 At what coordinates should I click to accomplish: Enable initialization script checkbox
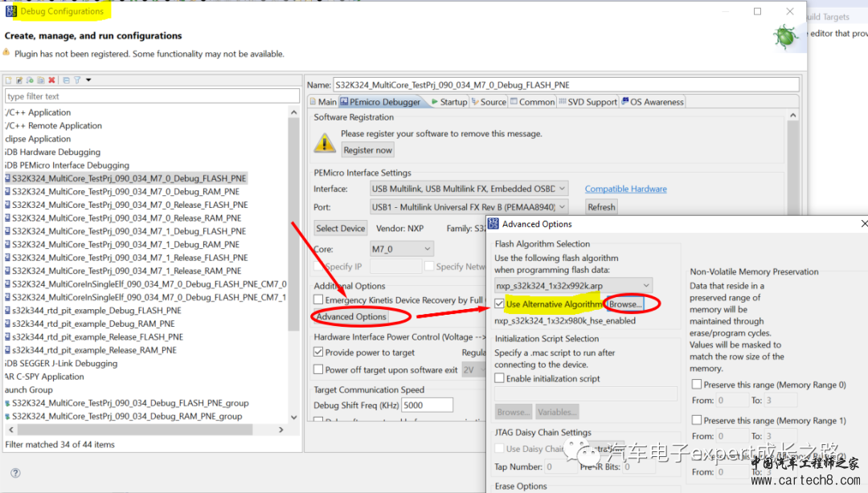tap(499, 378)
